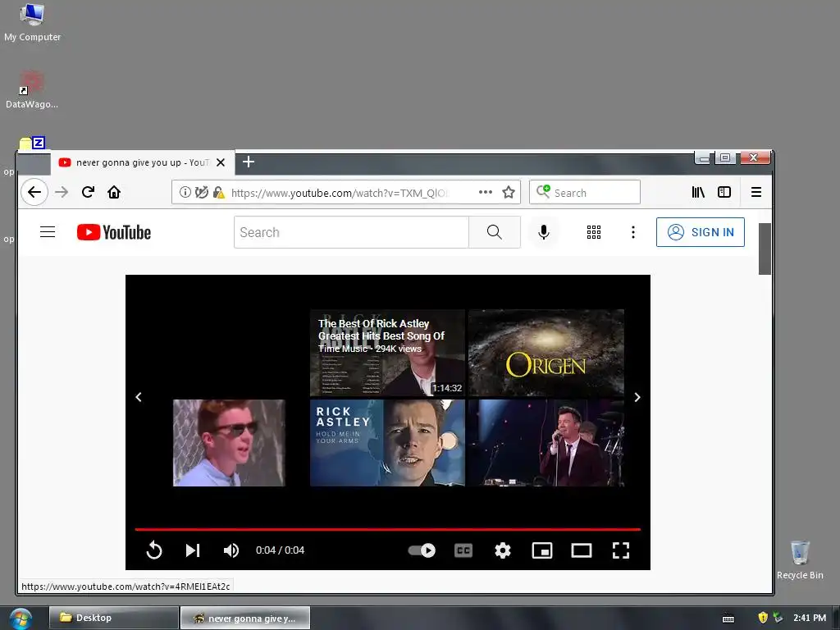Show previous suggested videos arrow
The image size is (840, 630).
click(139, 397)
